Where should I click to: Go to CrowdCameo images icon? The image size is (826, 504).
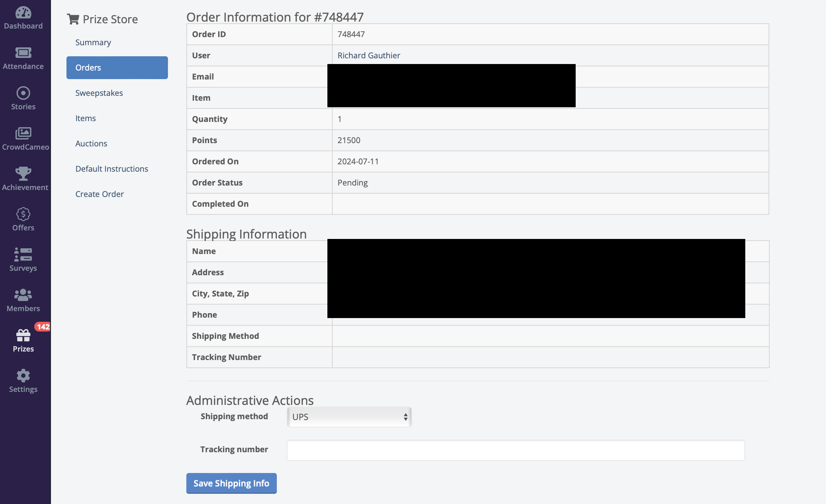(x=23, y=133)
